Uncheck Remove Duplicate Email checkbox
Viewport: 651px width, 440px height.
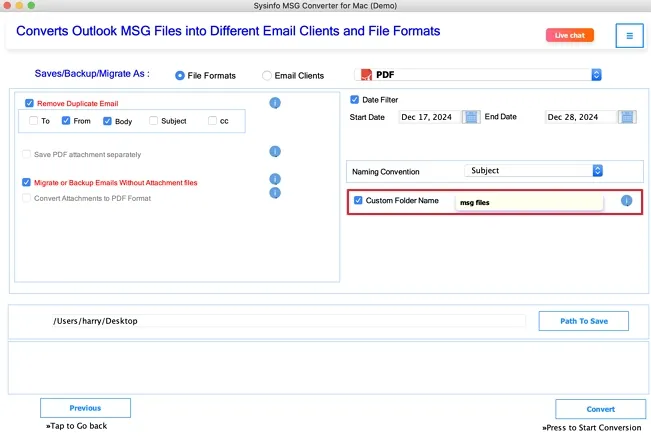[x=29, y=103]
